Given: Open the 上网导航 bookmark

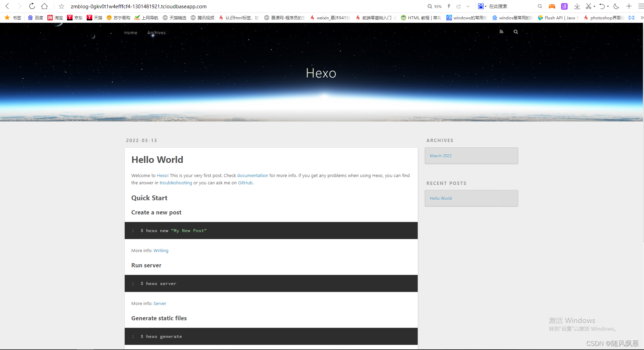Looking at the screenshot, I should click(146, 18).
